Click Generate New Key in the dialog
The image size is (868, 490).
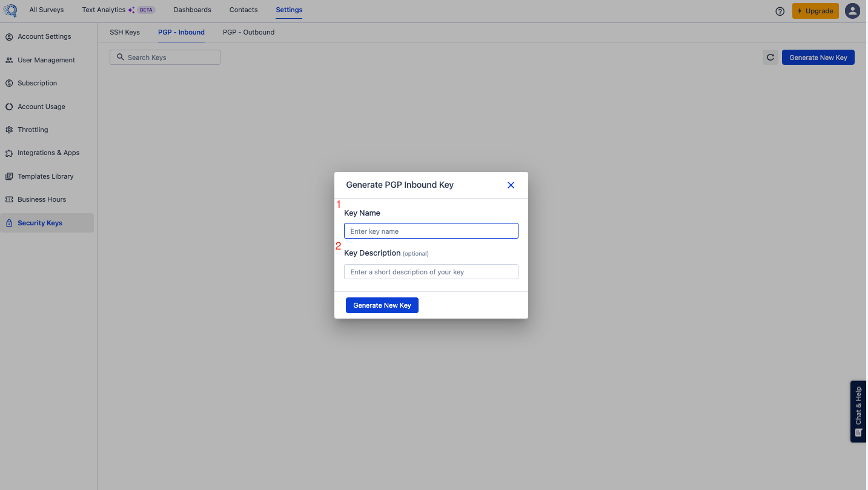point(382,305)
